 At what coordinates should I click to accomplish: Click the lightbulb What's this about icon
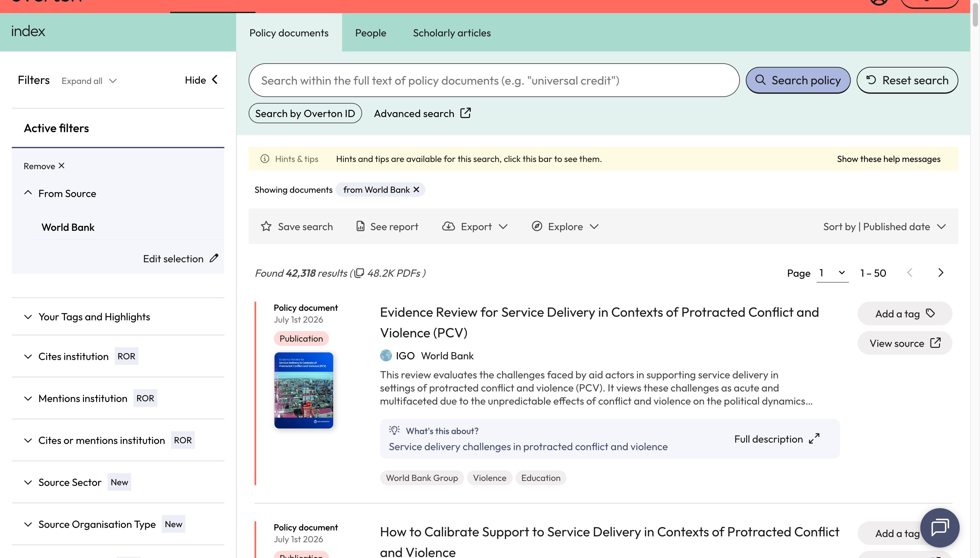tap(394, 430)
